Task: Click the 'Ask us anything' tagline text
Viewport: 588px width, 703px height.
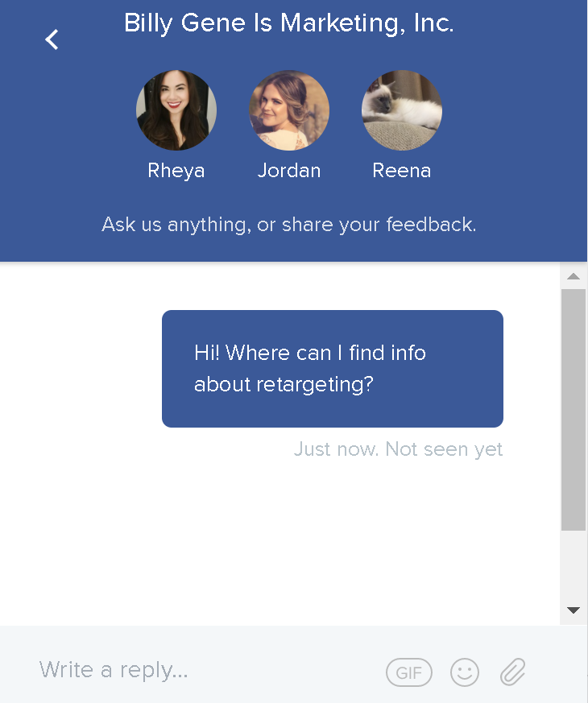Action: click(x=289, y=225)
